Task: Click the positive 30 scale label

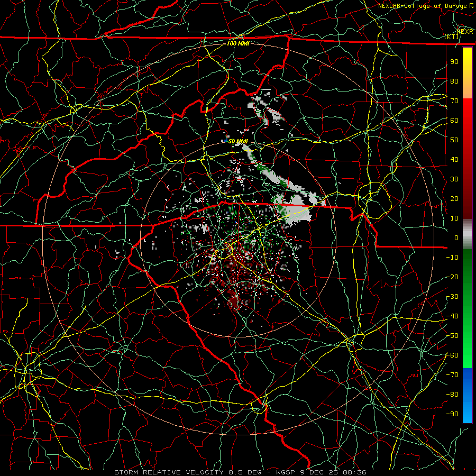Action: (454, 179)
